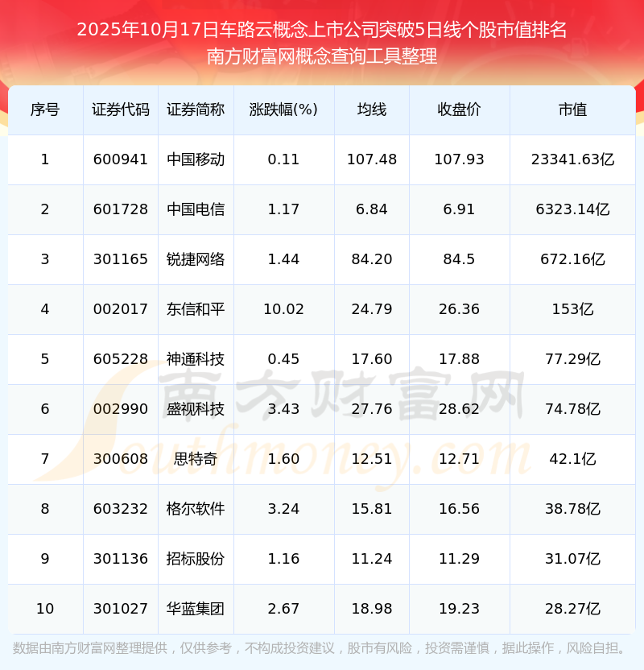Select the 东信和平 name cell
The width and height of the screenshot is (644, 670).
pos(196,309)
